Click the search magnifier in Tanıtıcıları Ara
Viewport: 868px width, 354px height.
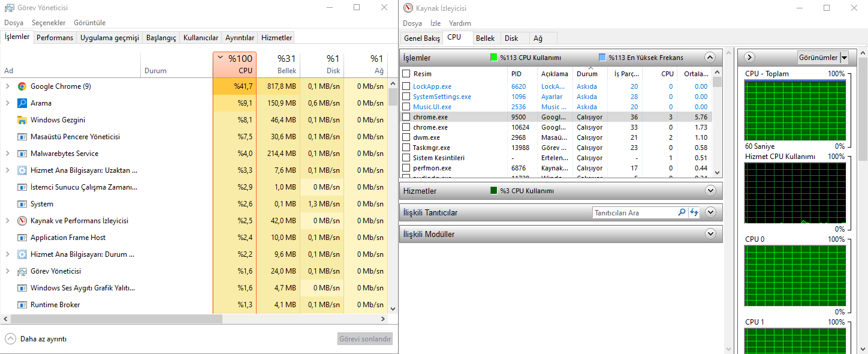[x=682, y=212]
